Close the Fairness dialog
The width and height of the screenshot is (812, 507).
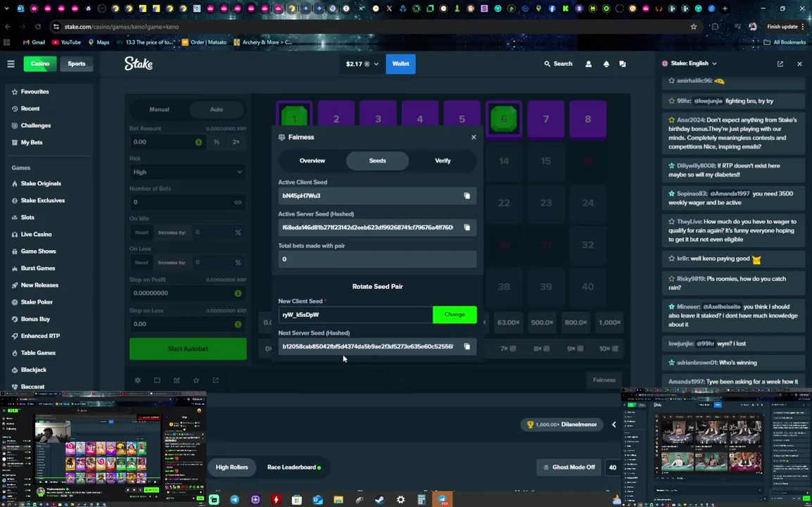[474, 137]
